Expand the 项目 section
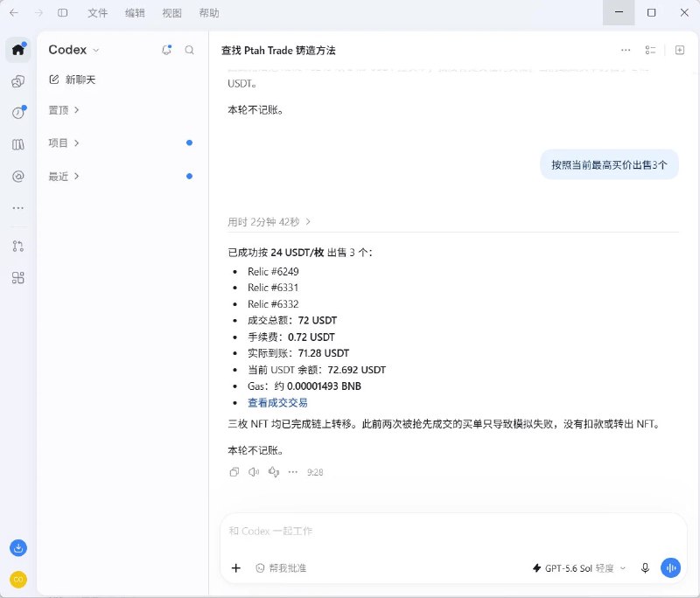The width and height of the screenshot is (700, 598). pos(64,143)
